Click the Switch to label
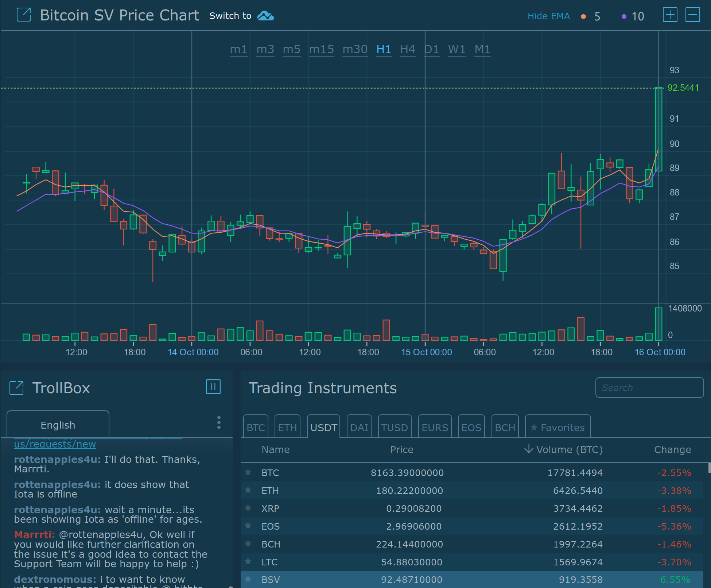 click(x=230, y=16)
